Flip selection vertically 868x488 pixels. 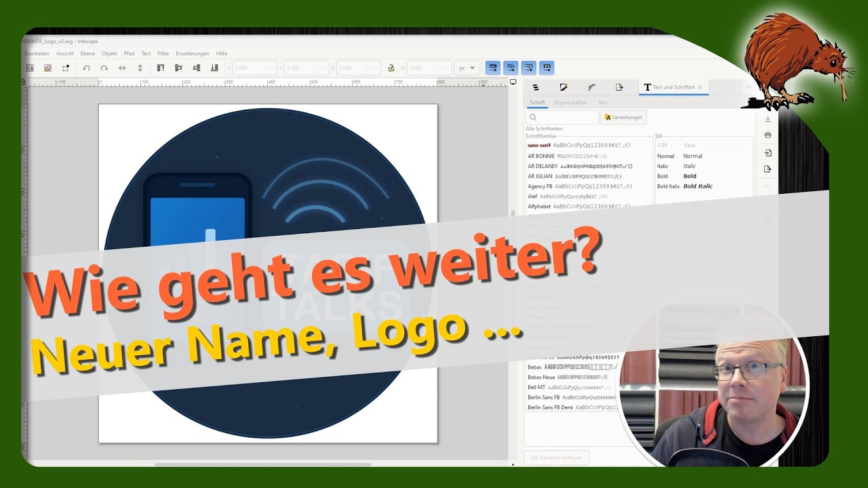coord(140,68)
